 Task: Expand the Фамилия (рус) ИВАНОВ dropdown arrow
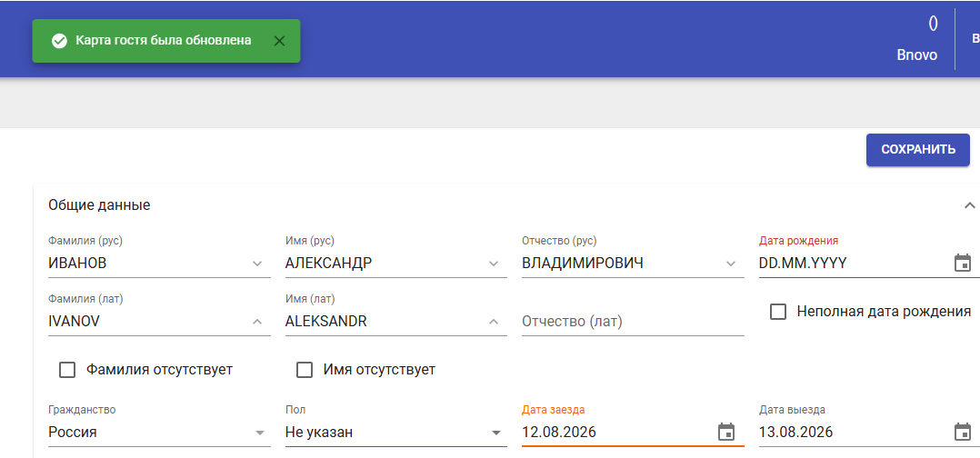(257, 264)
